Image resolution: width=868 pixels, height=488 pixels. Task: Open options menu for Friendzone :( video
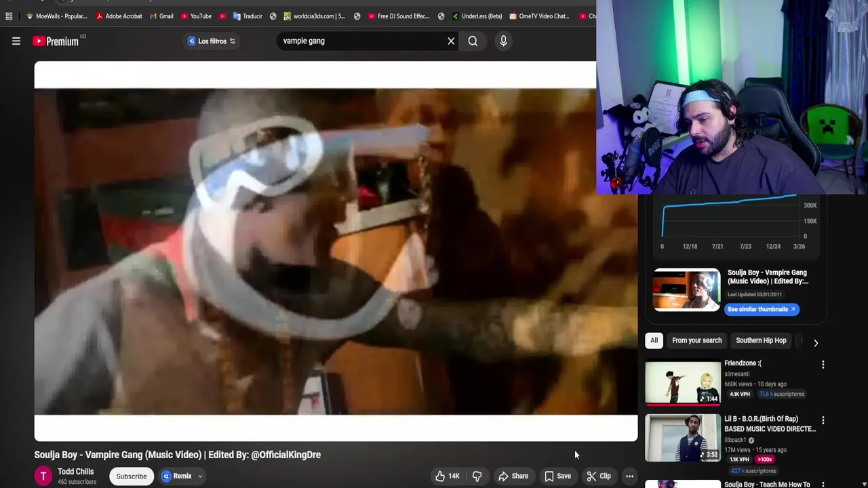pyautogui.click(x=823, y=365)
